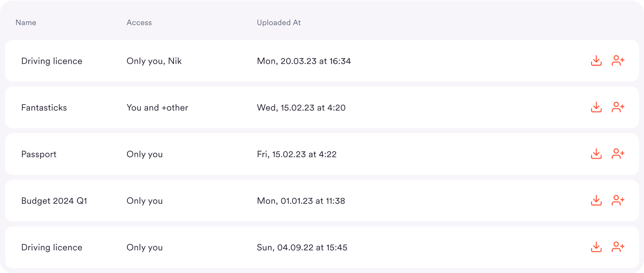Click the 'Only you, Nik' access label
The image size is (644, 273).
154,61
